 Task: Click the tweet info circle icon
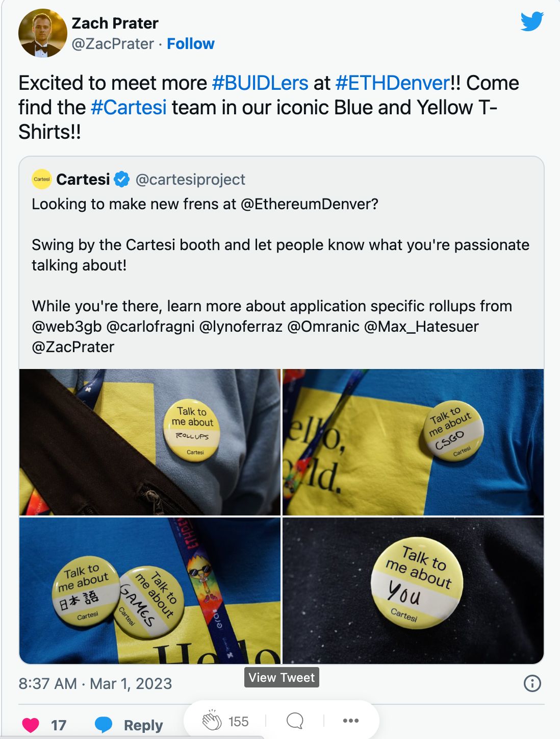[532, 683]
